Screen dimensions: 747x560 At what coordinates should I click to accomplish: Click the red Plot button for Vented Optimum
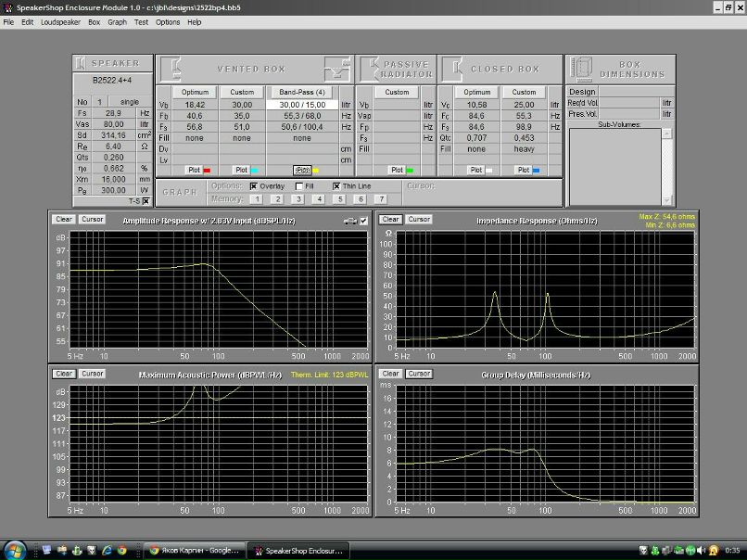pos(196,170)
